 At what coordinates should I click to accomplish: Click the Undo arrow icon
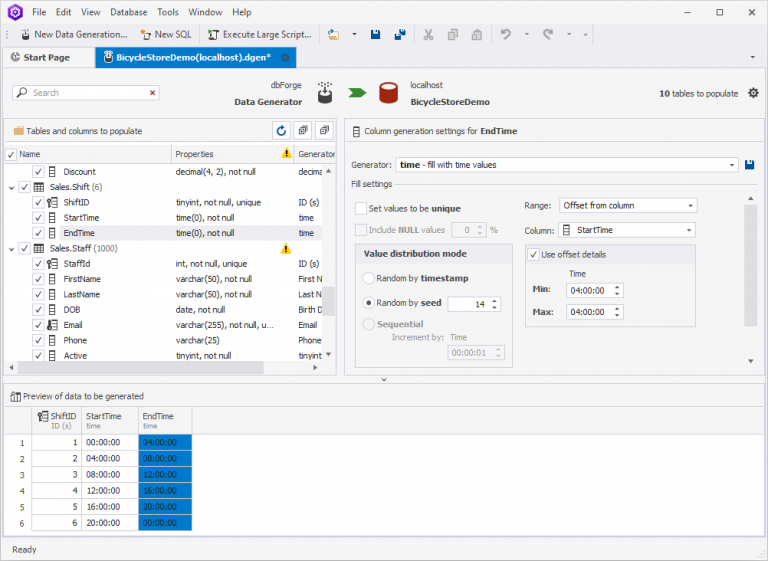pyautogui.click(x=505, y=34)
